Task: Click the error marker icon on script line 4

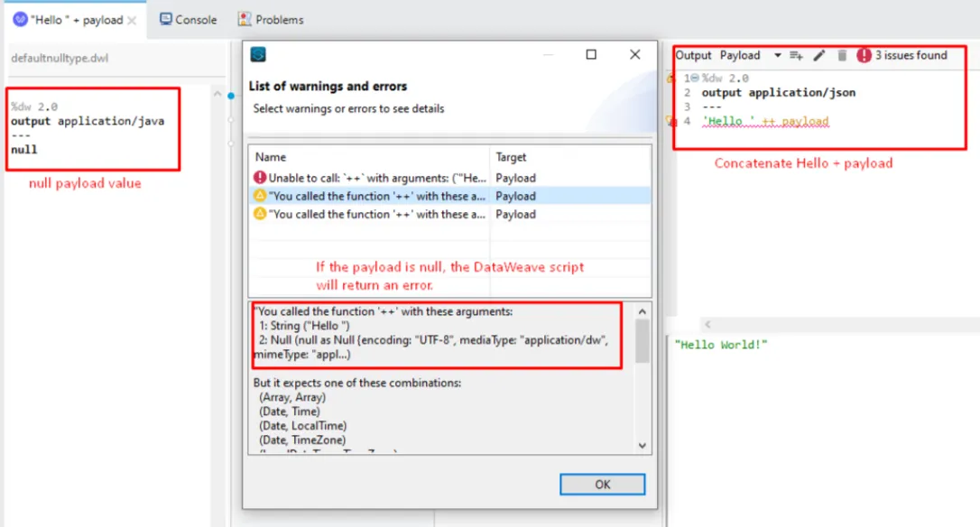Action: pyautogui.click(x=670, y=121)
